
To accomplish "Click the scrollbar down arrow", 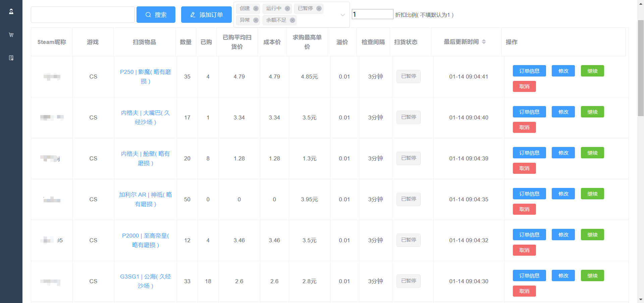I will point(641,300).
